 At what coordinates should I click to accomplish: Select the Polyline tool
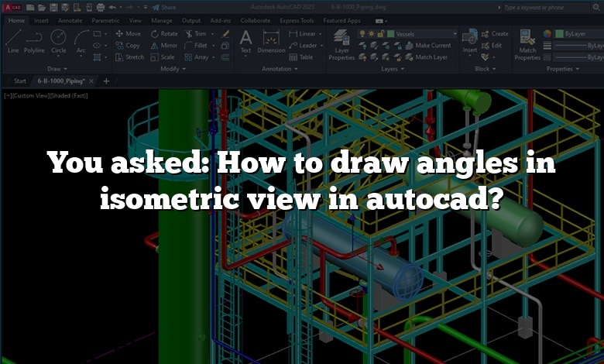tap(34, 42)
